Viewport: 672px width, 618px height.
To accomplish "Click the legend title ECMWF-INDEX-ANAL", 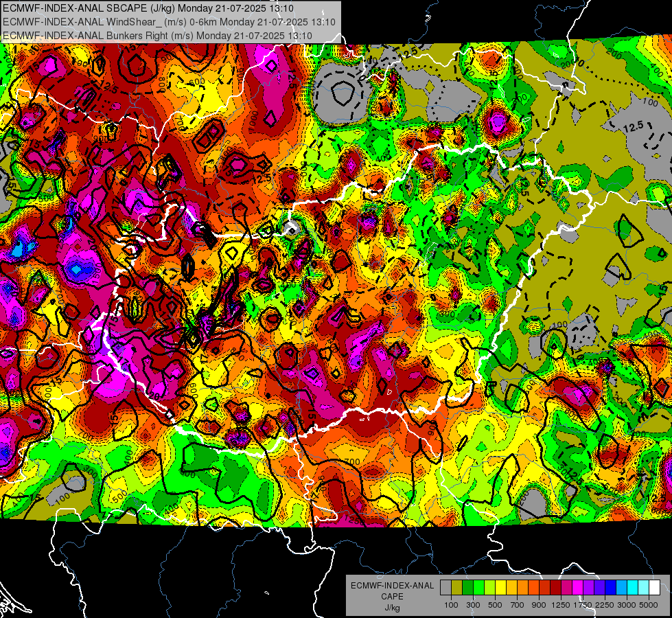I will [392, 586].
